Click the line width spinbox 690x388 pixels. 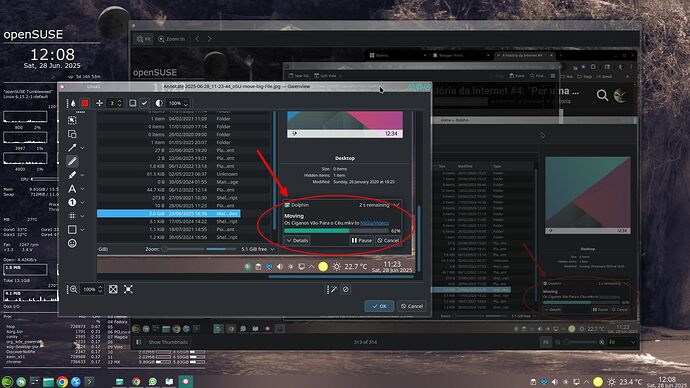[x=114, y=103]
